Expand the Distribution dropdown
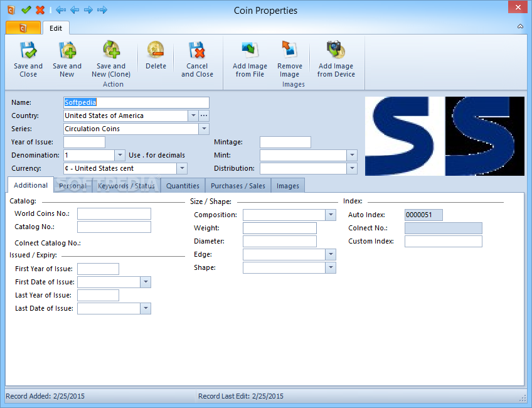Viewport: 532px width, 408px height. (352, 169)
